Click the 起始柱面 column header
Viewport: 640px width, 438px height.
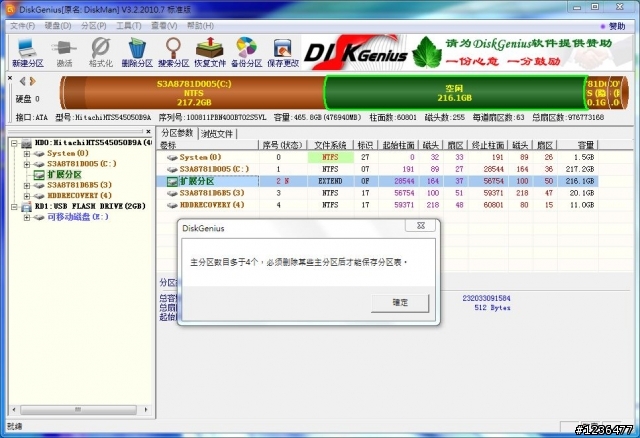pos(399,145)
